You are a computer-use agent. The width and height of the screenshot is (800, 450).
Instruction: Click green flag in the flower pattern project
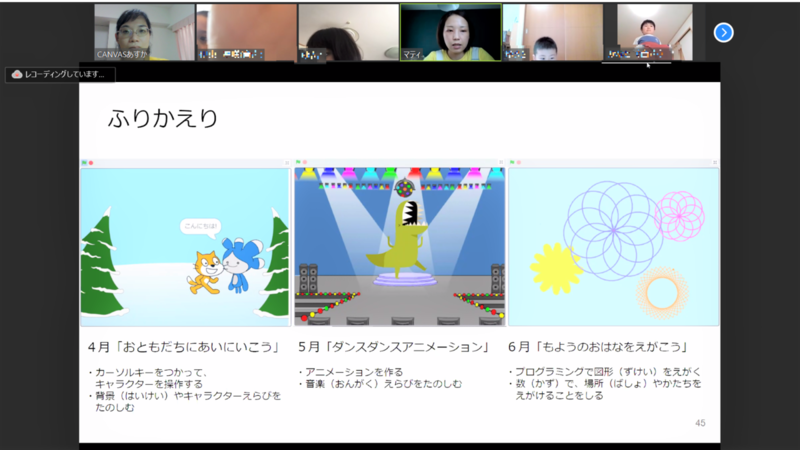512,162
